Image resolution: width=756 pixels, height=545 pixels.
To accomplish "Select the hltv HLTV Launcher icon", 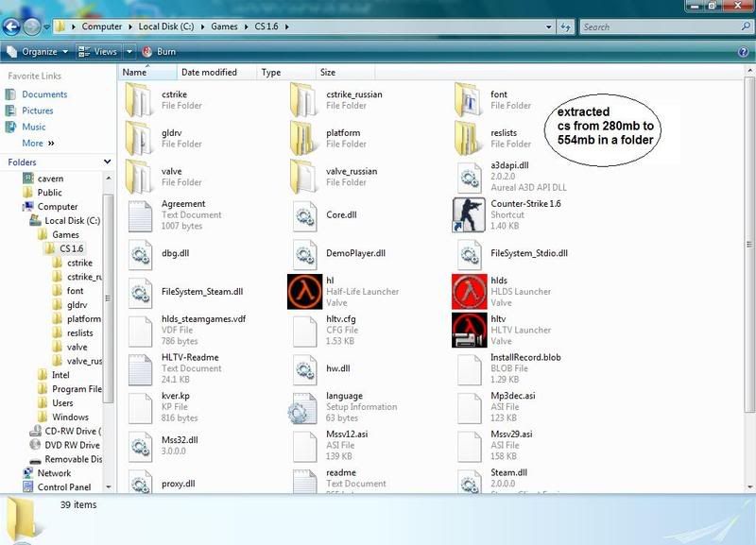I will click(x=469, y=330).
